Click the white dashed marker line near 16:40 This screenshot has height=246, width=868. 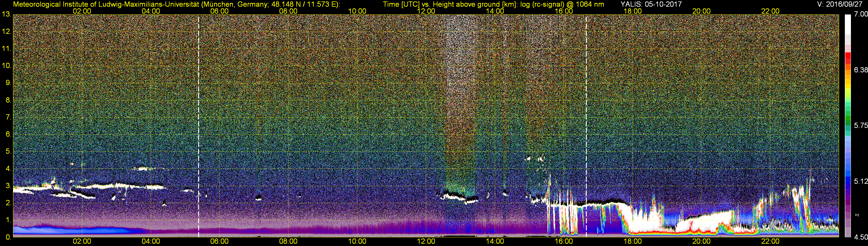[586, 126]
